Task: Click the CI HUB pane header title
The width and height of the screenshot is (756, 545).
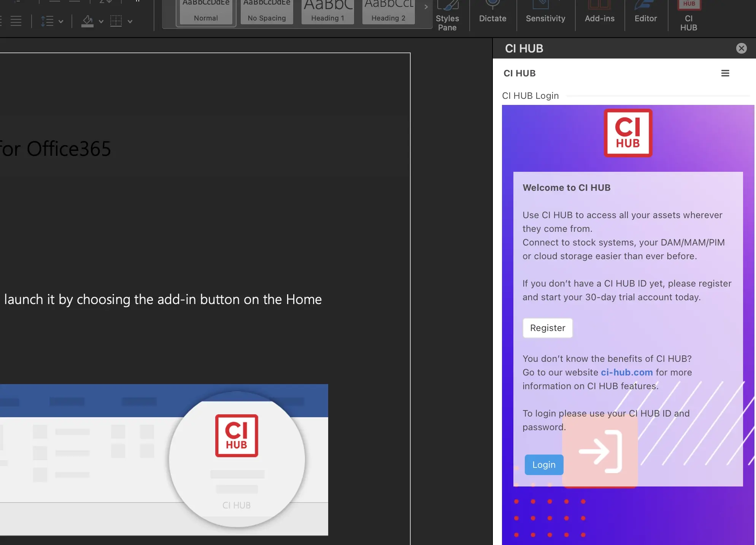Action: 524,49
